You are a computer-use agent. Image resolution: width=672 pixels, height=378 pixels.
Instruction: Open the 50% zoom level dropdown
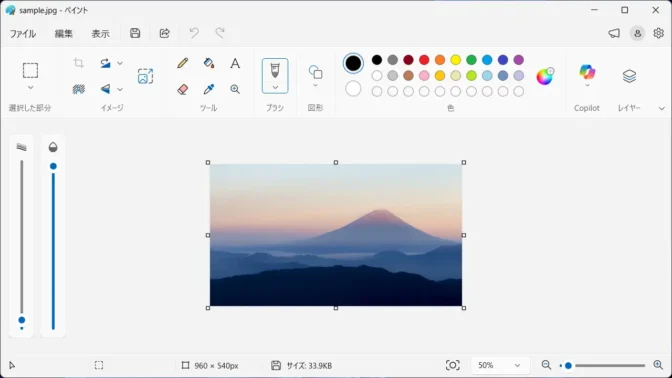tap(500, 366)
